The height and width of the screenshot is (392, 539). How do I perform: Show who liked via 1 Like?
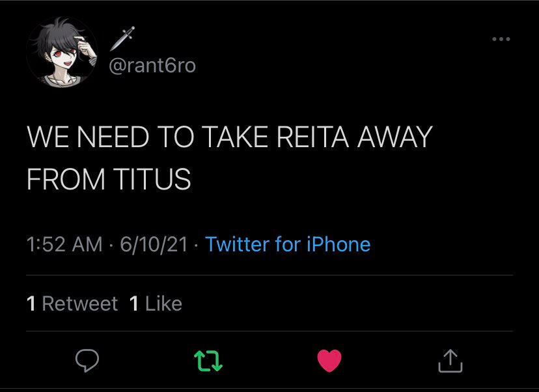[156, 303]
